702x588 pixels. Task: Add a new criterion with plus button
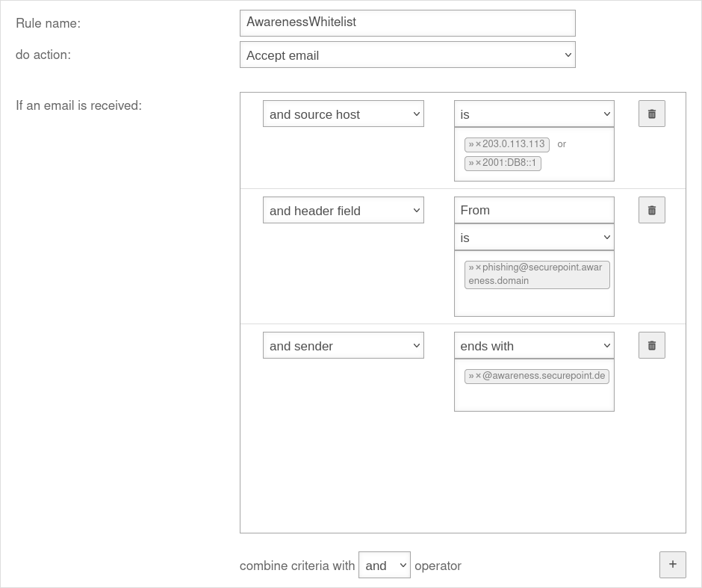coord(672,565)
